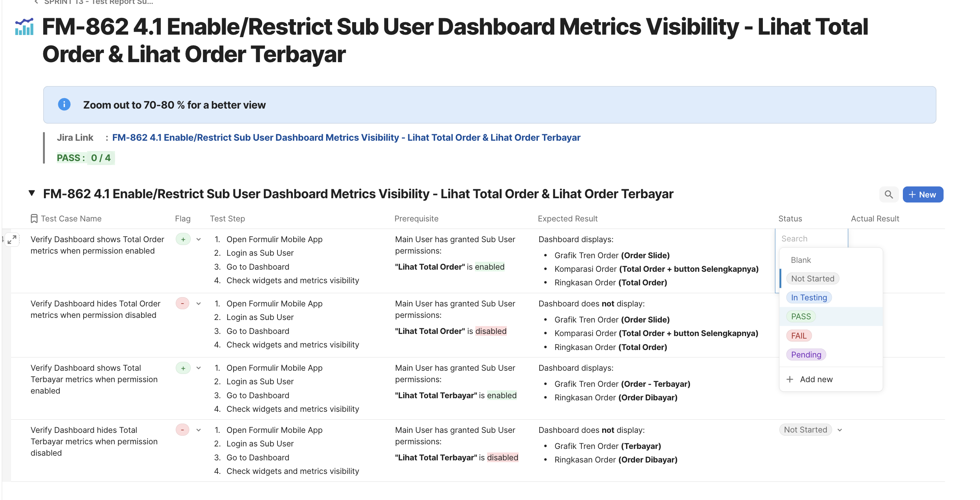This screenshot has height=500, width=980.
Task: Click the status Search input field
Action: 811,239
